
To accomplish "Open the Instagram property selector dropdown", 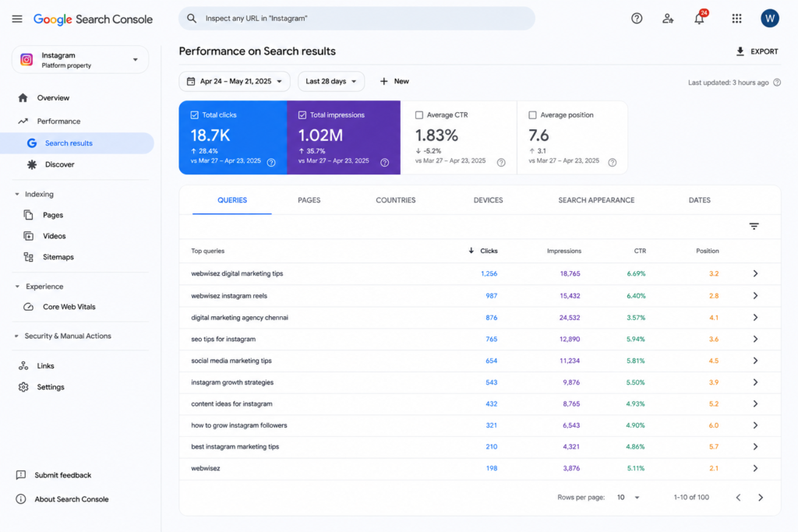I will 80,59.
